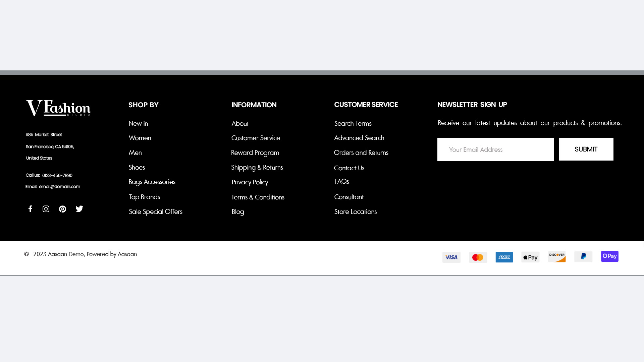
Task: Open the Sale Special Offers link
Action: 155,212
